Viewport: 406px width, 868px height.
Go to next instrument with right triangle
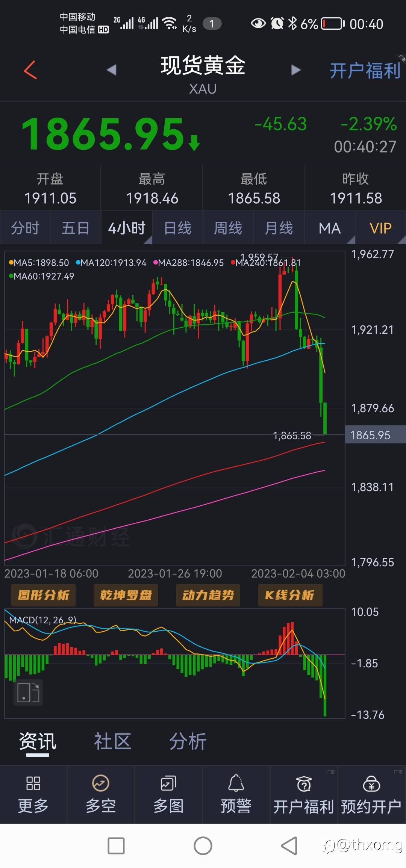[x=296, y=70]
